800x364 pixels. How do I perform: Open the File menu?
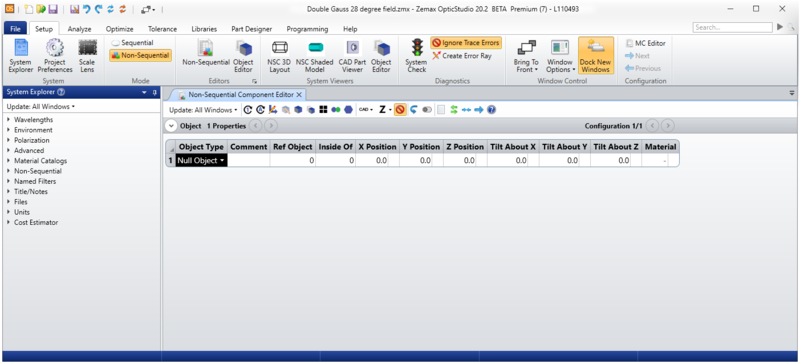(15, 29)
